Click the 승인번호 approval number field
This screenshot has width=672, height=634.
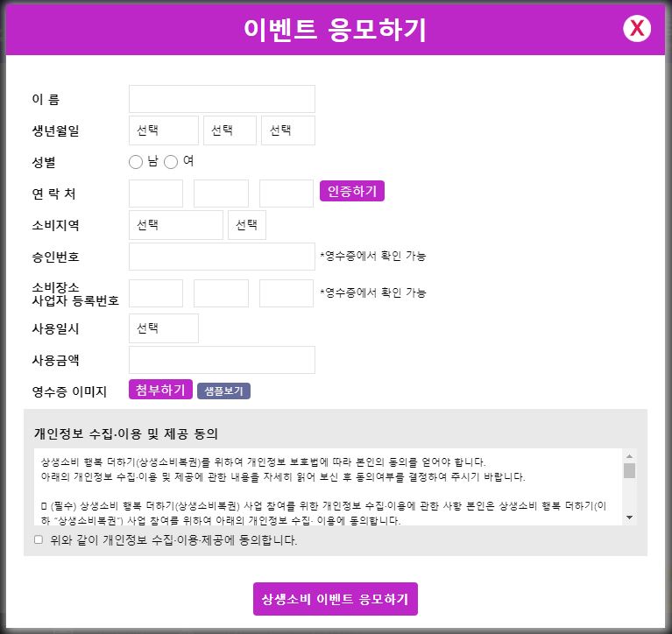point(222,257)
